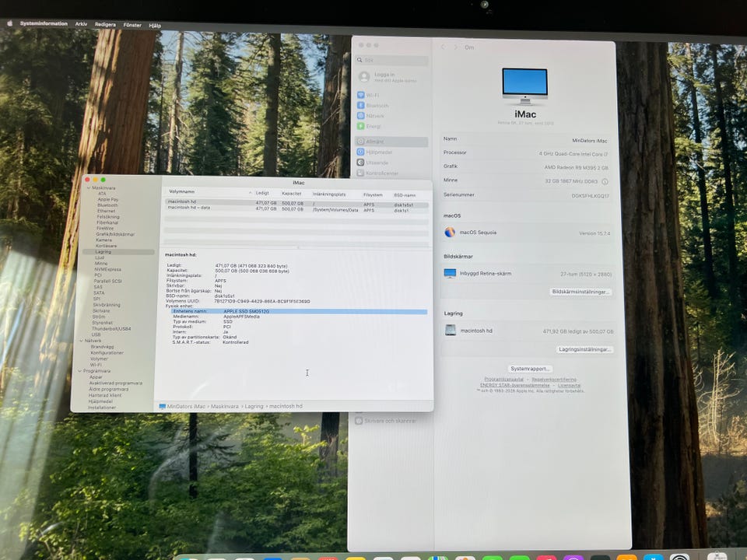The height and width of the screenshot is (560, 747).
Task: Open the Redigera menu
Action: pos(105,25)
